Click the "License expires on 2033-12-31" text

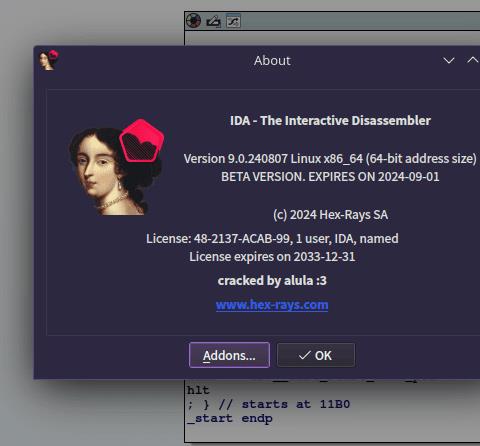272,257
